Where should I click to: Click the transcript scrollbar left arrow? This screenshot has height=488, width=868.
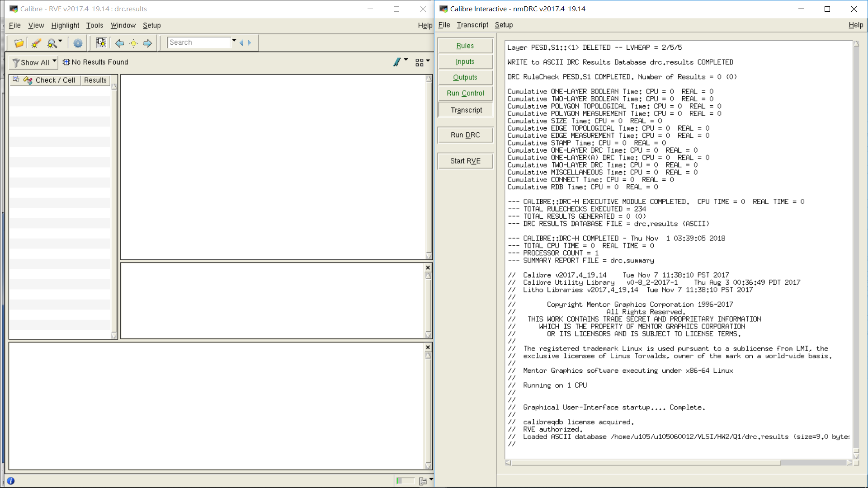[x=508, y=463]
